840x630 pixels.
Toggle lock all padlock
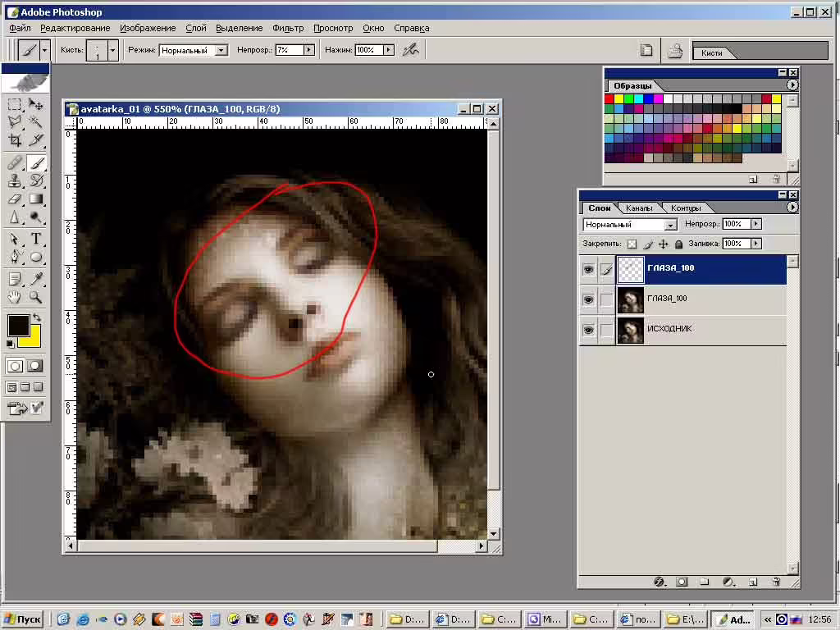tap(678, 244)
